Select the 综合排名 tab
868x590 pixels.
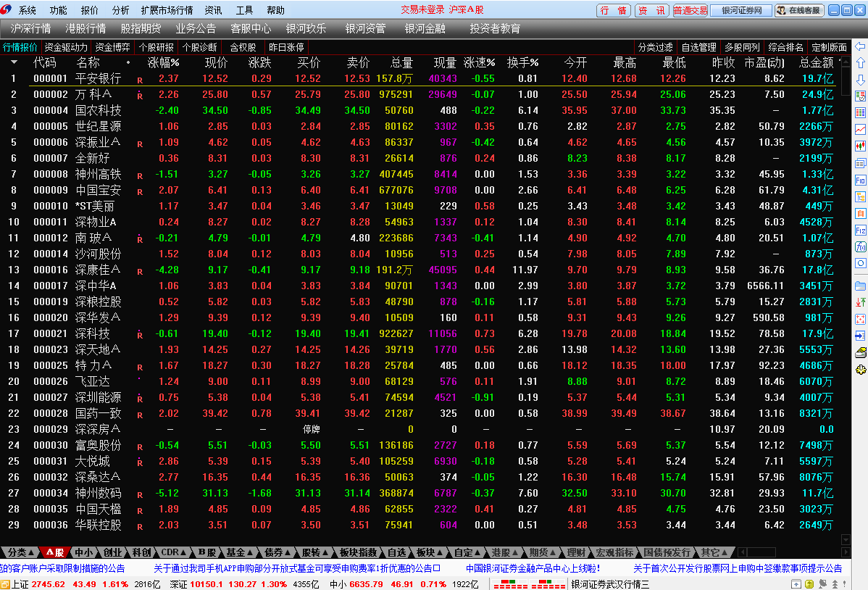click(785, 48)
